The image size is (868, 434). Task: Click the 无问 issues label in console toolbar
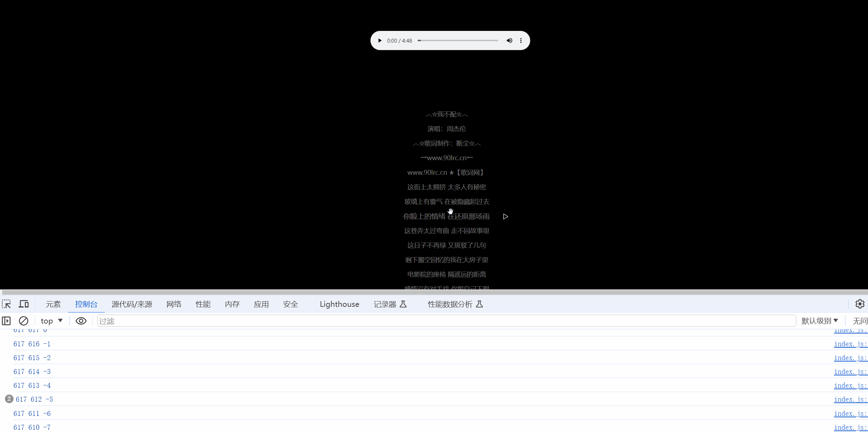[x=860, y=321]
